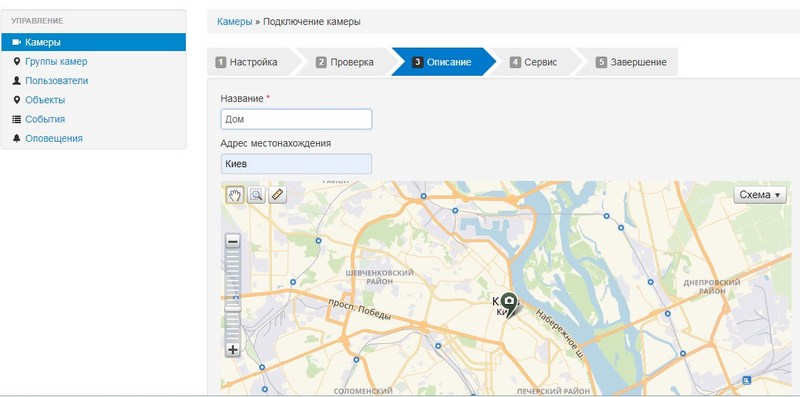This screenshot has width=800, height=397.
Task: Select the magnifier zoom-area map tool
Action: point(256,194)
